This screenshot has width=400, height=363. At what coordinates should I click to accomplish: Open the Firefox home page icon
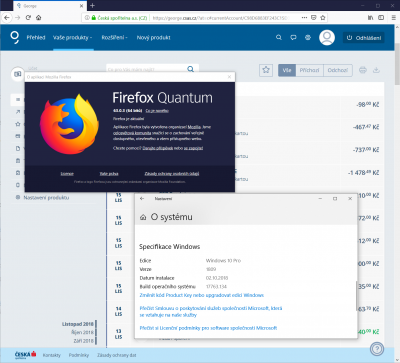point(39,18)
